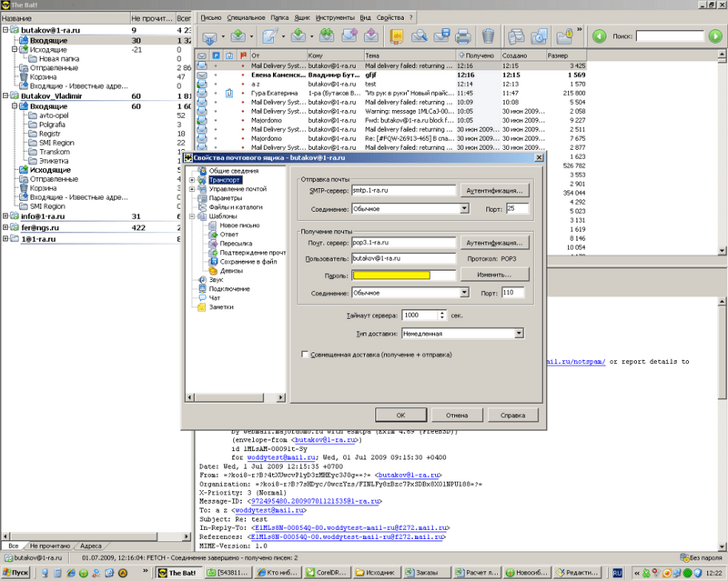Image resolution: width=728 pixels, height=581 pixels.
Task: Click the Пользователь input field
Action: 403,258
